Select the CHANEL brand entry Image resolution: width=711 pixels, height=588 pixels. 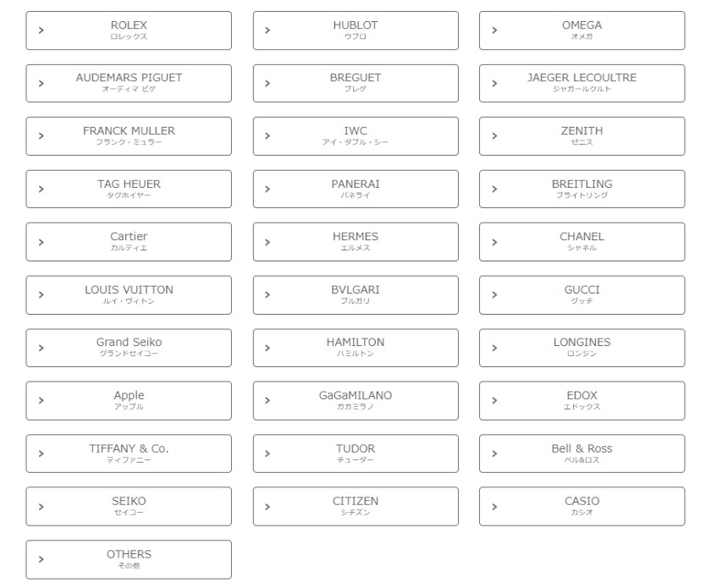(x=581, y=242)
